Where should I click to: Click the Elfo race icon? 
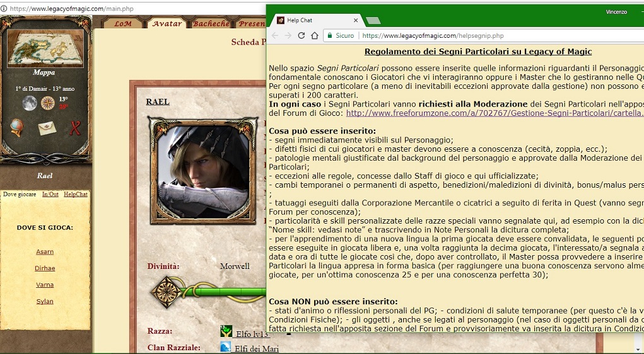(226, 331)
